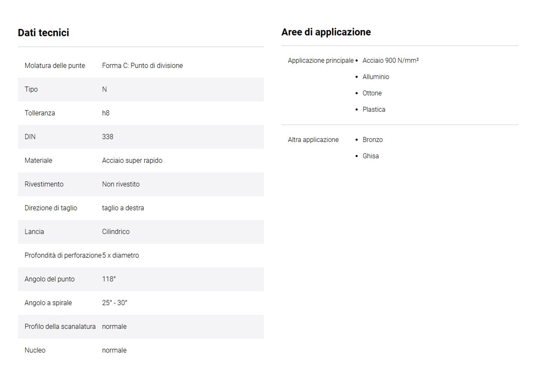This screenshot has height=392, width=555.
Task: Click the 25° - 30° spiral angle value
Action: (115, 303)
